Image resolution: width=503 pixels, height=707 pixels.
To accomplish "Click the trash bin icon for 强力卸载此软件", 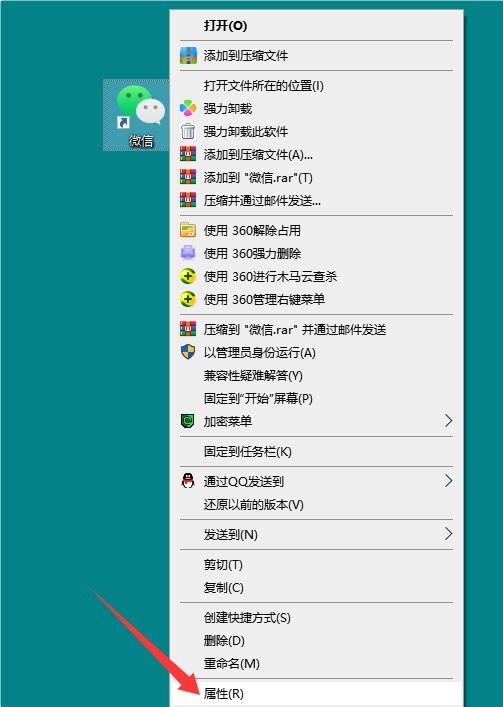I will pyautogui.click(x=188, y=131).
